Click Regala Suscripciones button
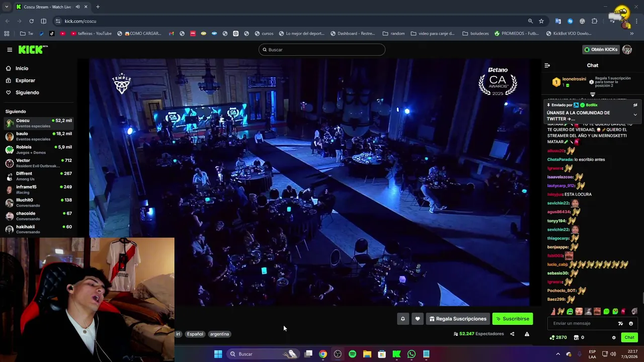The height and width of the screenshot is (362, 644). coord(458,319)
